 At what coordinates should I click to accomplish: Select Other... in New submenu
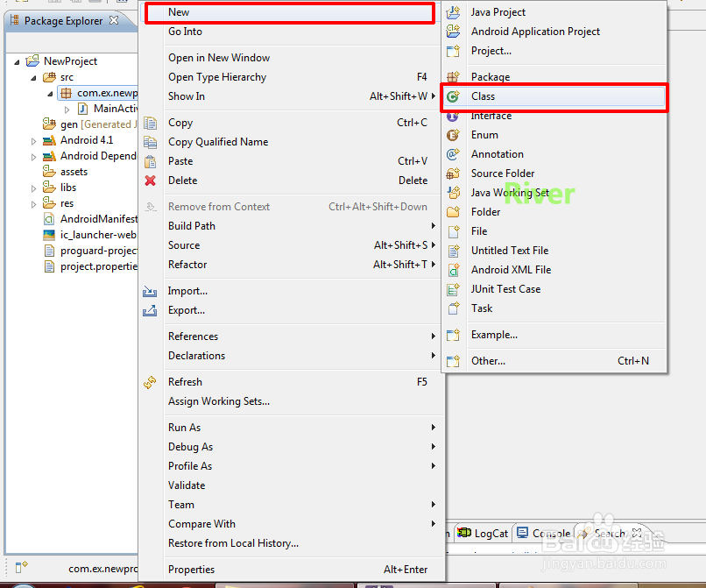click(554, 361)
